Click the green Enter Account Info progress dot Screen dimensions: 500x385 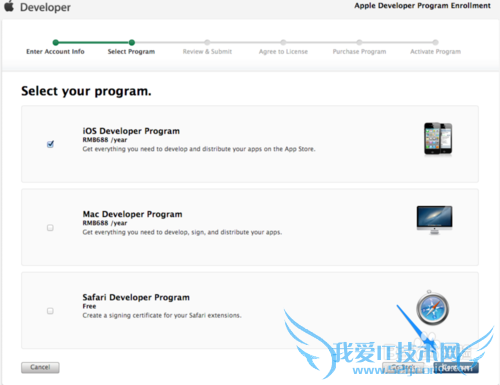coord(56,42)
